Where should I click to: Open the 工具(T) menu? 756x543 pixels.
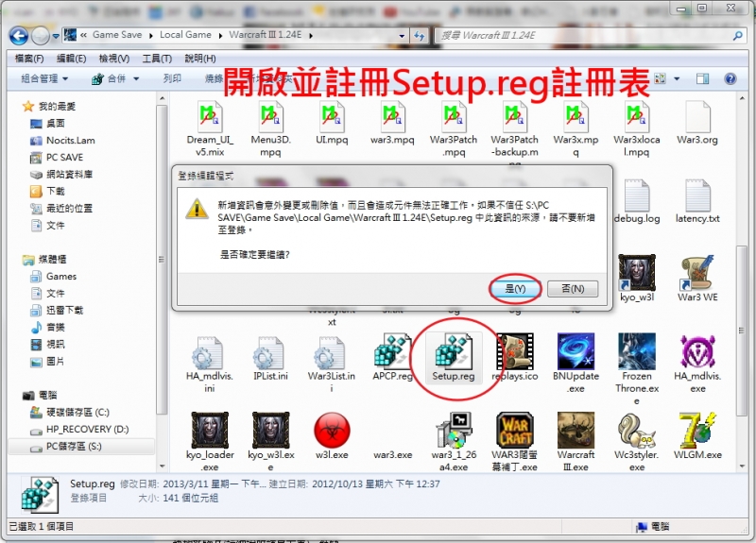pos(157,59)
